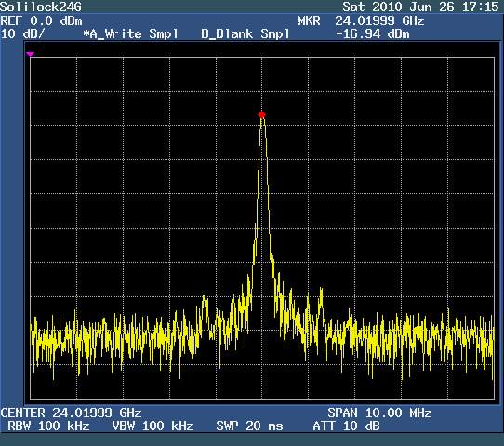Click the red diamond peak marker
This screenshot has height=446, width=504.
tap(261, 114)
